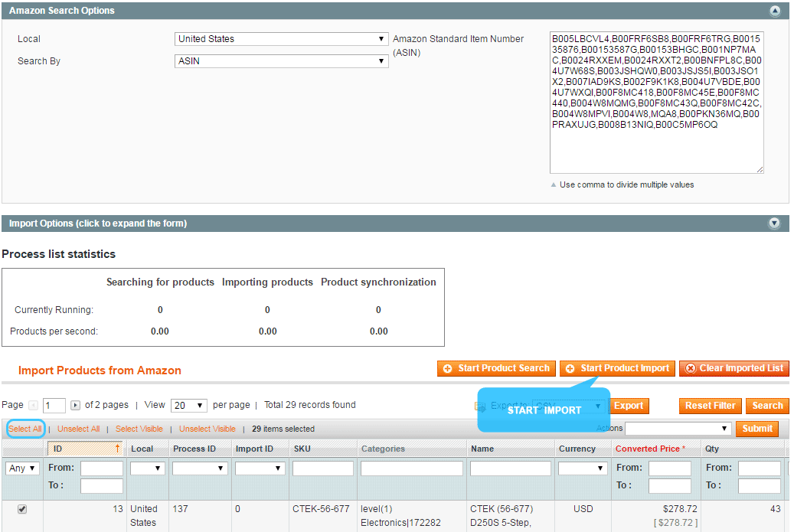Focus the ID To filter field
Image resolution: width=794 pixels, height=532 pixels.
pos(102,486)
